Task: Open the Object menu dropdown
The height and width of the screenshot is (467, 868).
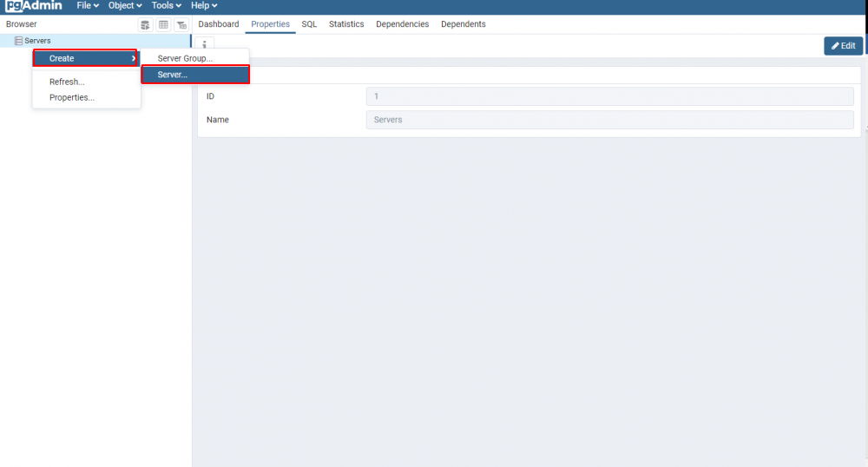Action: point(125,5)
